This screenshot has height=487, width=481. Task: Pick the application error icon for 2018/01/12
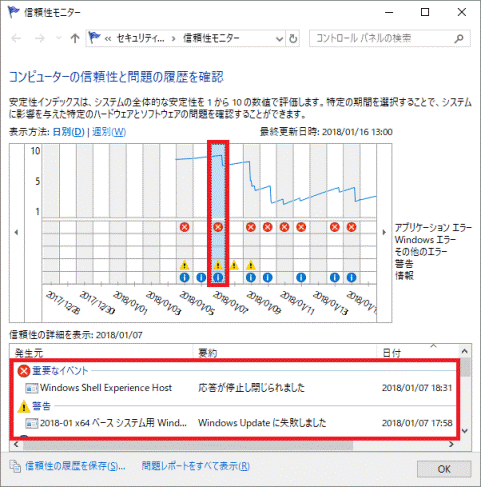coord(301,227)
